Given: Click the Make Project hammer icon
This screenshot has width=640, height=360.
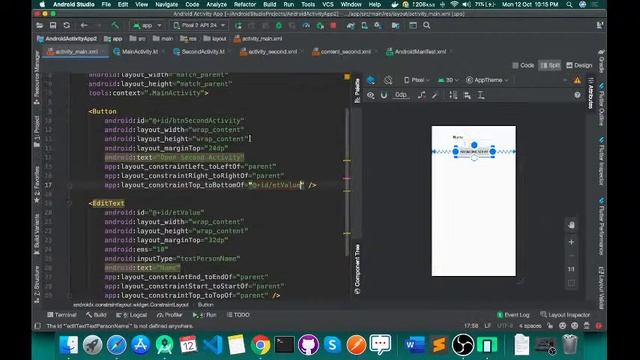Looking at the screenshot, I should point(116,25).
